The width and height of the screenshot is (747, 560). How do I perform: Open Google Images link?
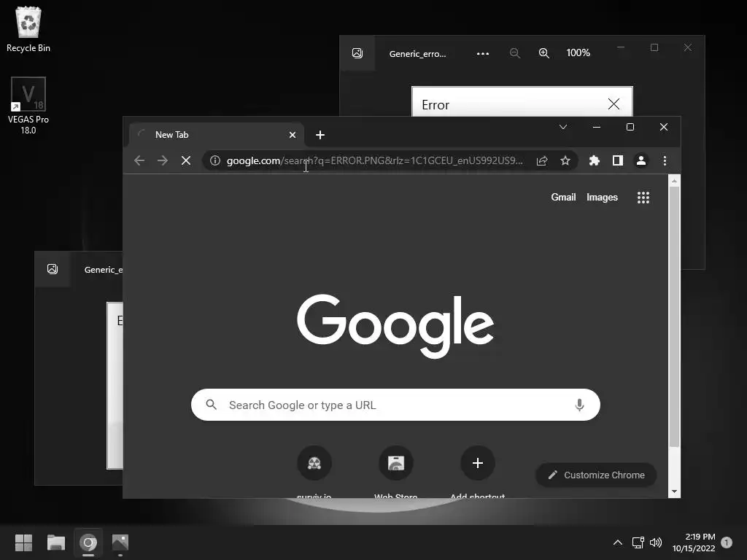tap(602, 197)
